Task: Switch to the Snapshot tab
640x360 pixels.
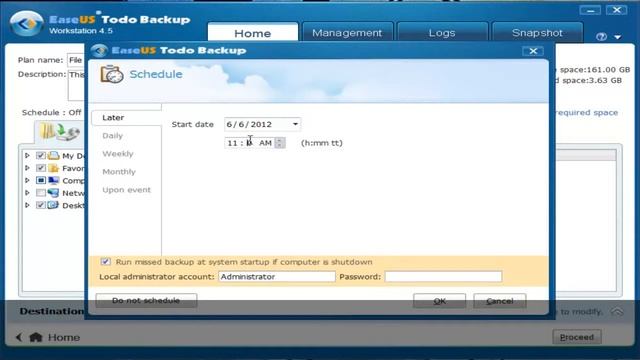Action: point(537,33)
